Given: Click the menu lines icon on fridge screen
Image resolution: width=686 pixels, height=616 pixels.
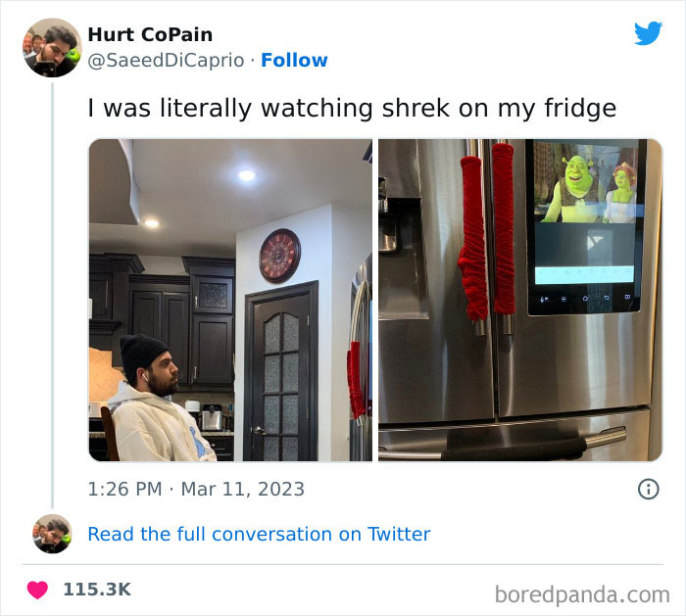Looking at the screenshot, I should (563, 300).
